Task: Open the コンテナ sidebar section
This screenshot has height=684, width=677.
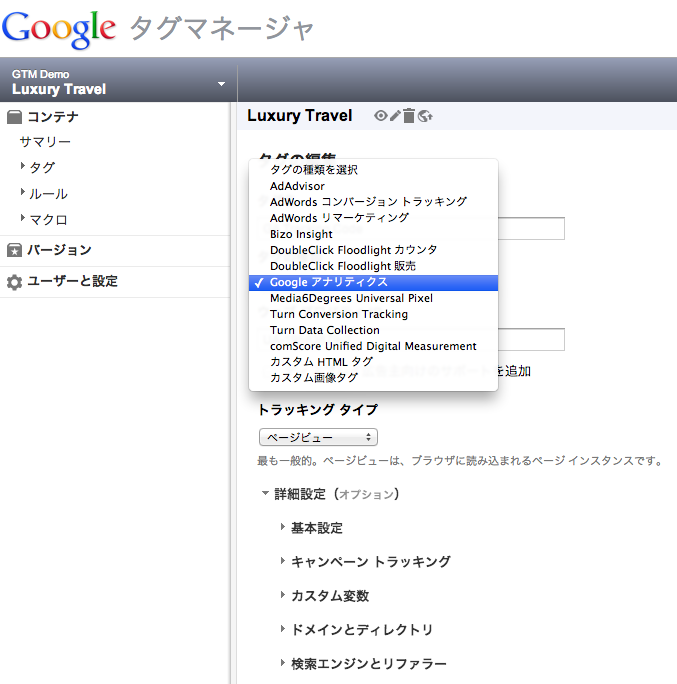Action: [53, 116]
